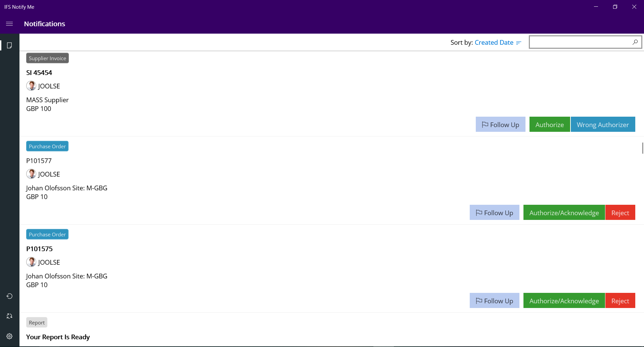644x347 pixels.
Task: Click GBP 10 amount under P101575
Action: (37, 285)
